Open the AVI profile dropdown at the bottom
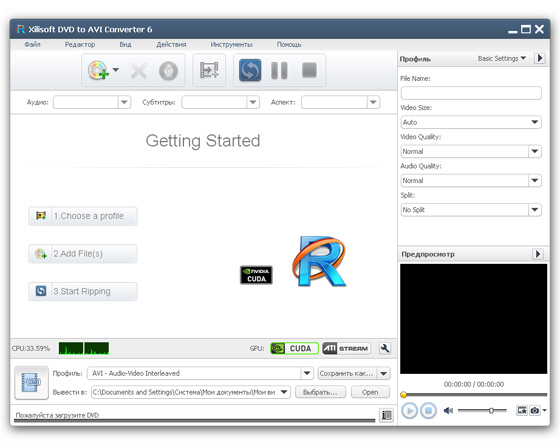The height and width of the screenshot is (445, 560). click(x=200, y=373)
